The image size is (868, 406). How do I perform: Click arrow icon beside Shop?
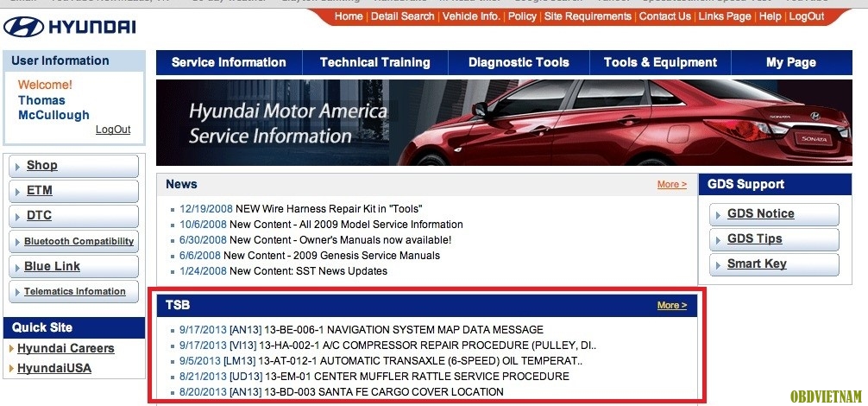18,167
